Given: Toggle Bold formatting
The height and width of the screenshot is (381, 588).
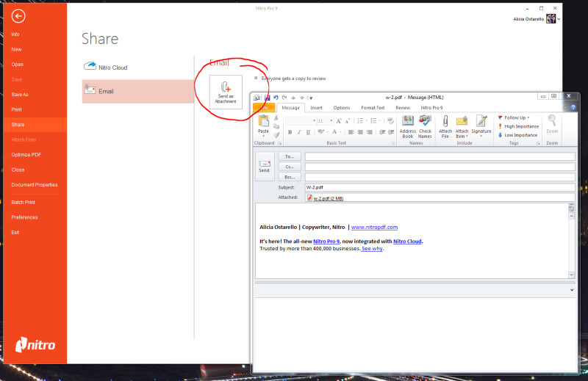Looking at the screenshot, I should point(290,132).
